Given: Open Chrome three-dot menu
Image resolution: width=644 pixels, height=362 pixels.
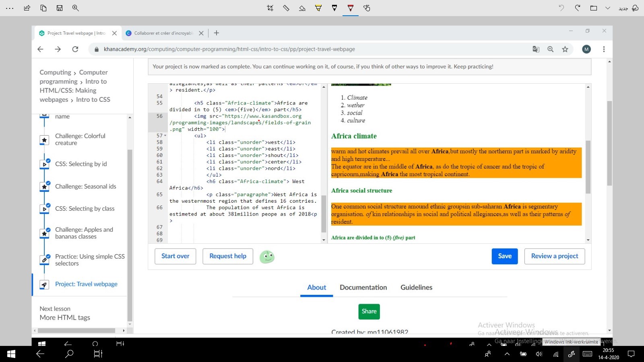Looking at the screenshot, I should (x=604, y=49).
